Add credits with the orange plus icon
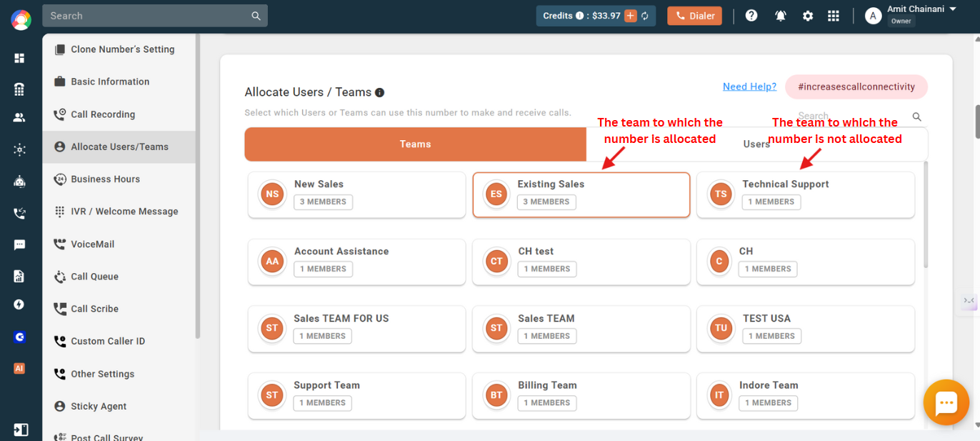 [630, 16]
